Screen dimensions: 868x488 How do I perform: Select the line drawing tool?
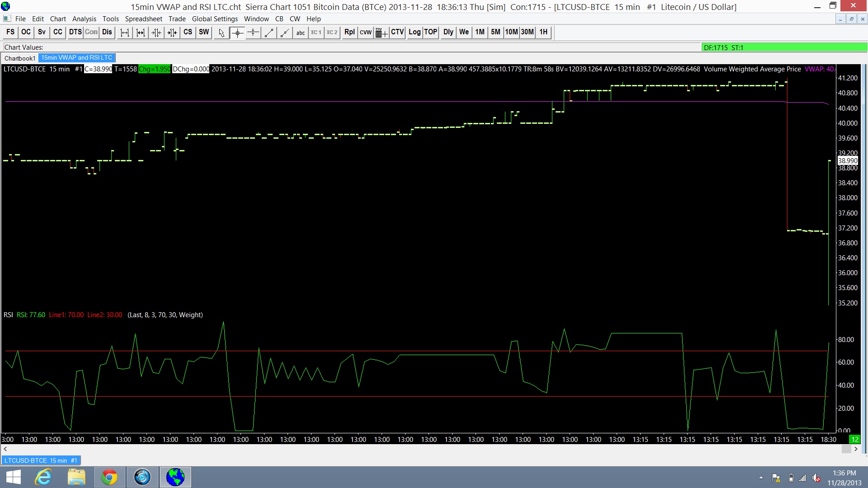click(269, 33)
